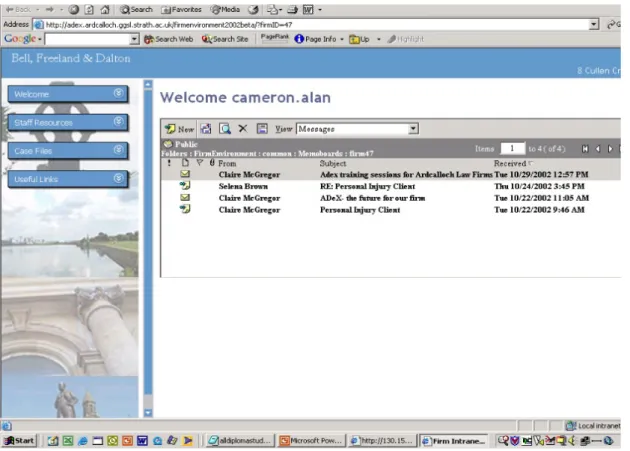Viewport: 630px width, 451px height.
Task: Click the attachment paperclip column header
Action: [212, 163]
